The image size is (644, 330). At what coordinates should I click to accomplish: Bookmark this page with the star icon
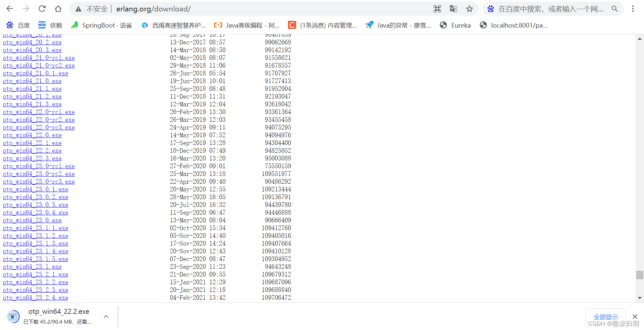click(470, 9)
